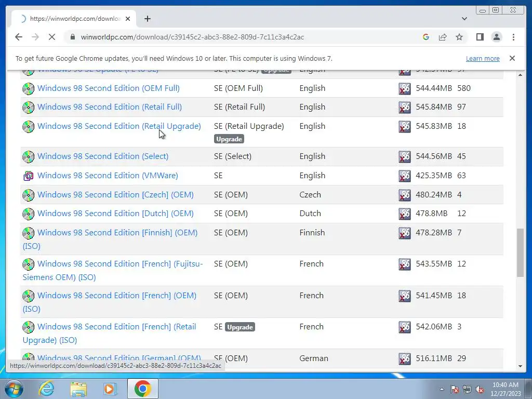Open Windows 98 Second Edition (VMWare)
Viewport: 532px width, 399px height.
coord(108,176)
